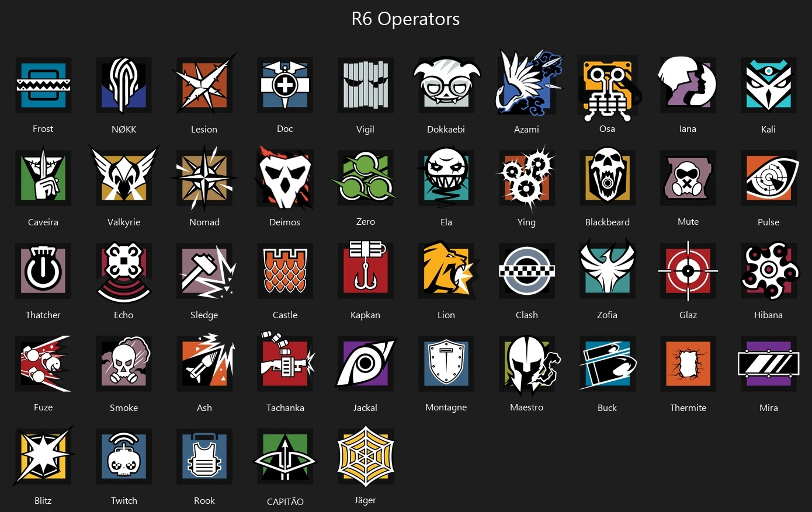
Task: Select the Glaz crosshair icon
Action: coord(688,271)
